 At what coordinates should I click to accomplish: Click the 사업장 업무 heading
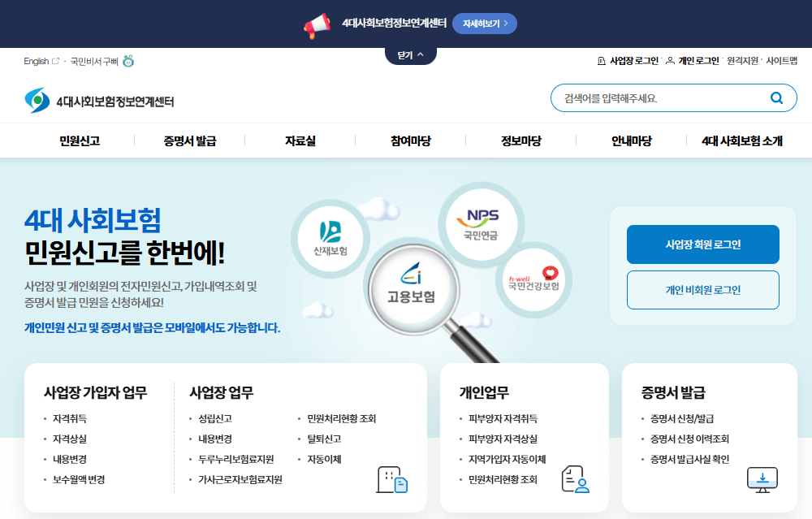[222, 392]
